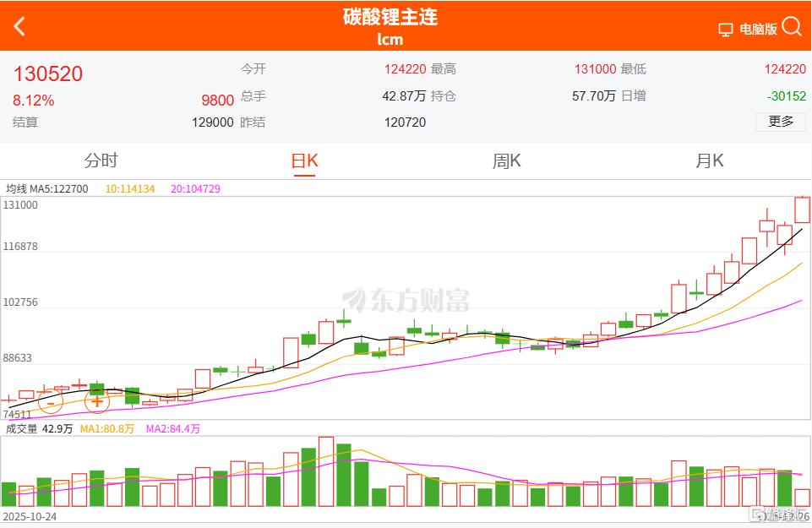The width and height of the screenshot is (812, 528).
Task: View the 月K monthly chart tab
Action: 709,160
